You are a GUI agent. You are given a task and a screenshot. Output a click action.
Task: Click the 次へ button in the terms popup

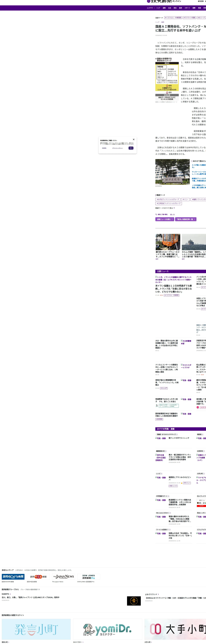pyautogui.click(x=131, y=148)
